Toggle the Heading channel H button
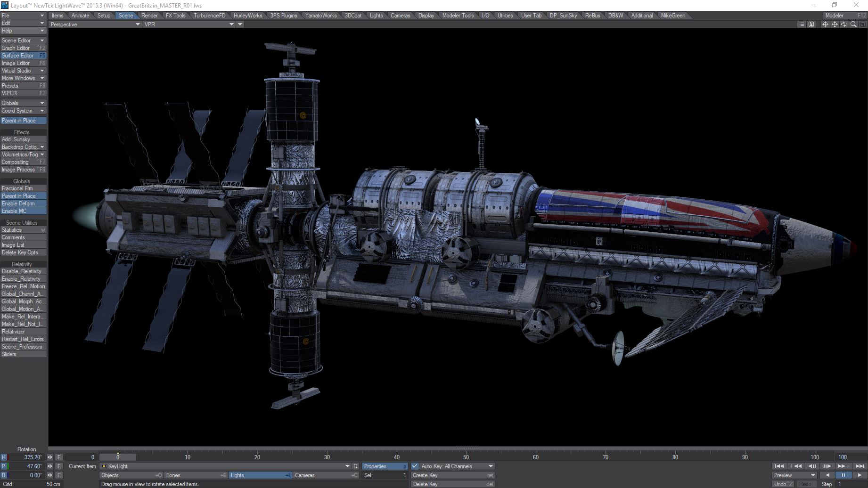Screen dimensions: 868x488 pyautogui.click(x=4, y=457)
